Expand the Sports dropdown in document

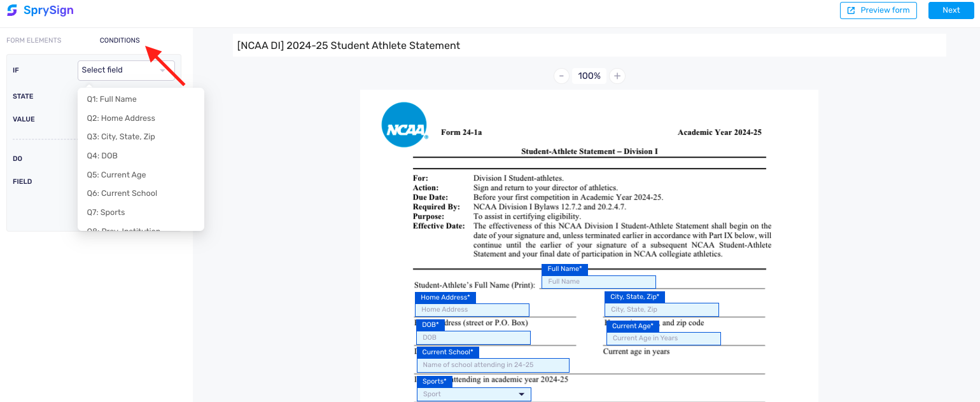473,394
